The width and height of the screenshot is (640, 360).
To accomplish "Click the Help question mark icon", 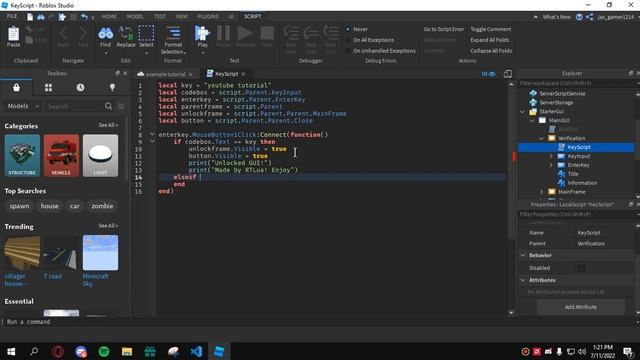I will pyautogui.click(x=579, y=17).
